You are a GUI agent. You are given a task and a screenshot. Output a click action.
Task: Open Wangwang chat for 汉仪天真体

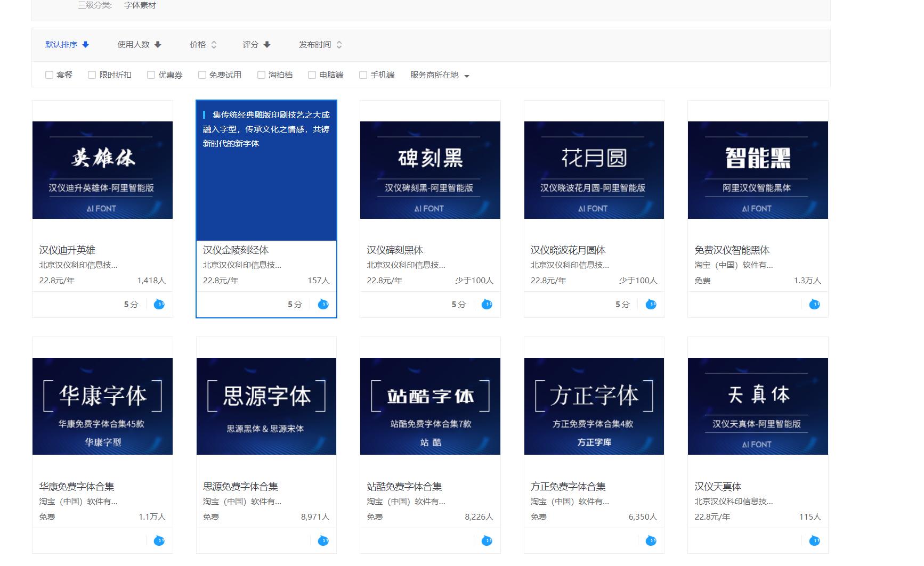pos(814,540)
